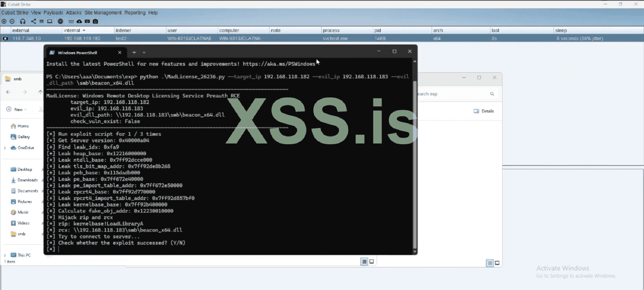
Task: Open the Cobalt Strike menu
Action: point(15,12)
